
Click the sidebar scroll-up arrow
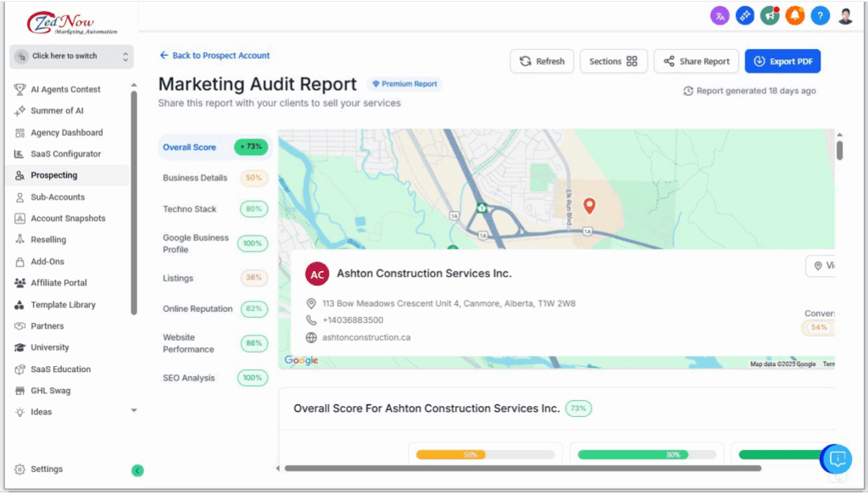(x=133, y=86)
